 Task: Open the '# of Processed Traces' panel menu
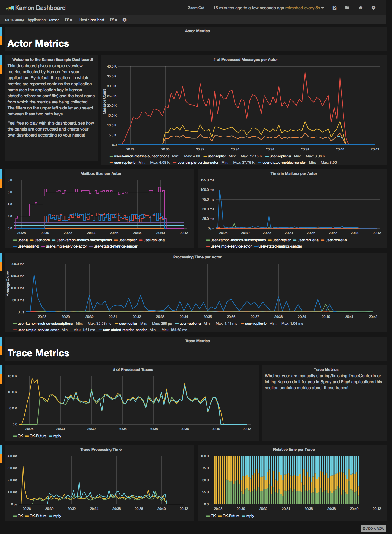[x=133, y=370]
